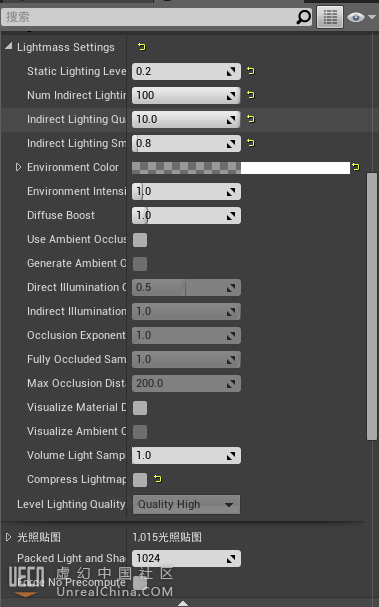The image size is (379, 607).
Task: Reset Num Indirect Lighting Bounces to default
Action: tap(251, 95)
